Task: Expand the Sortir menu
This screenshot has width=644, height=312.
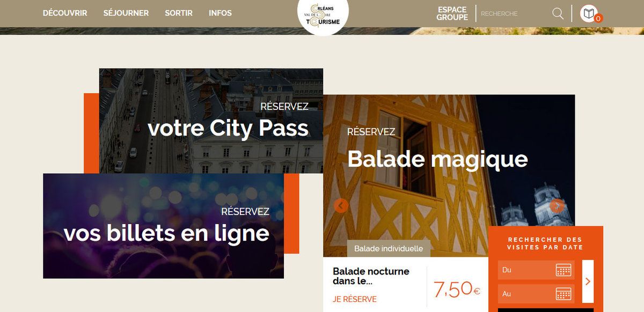Action: pyautogui.click(x=179, y=13)
